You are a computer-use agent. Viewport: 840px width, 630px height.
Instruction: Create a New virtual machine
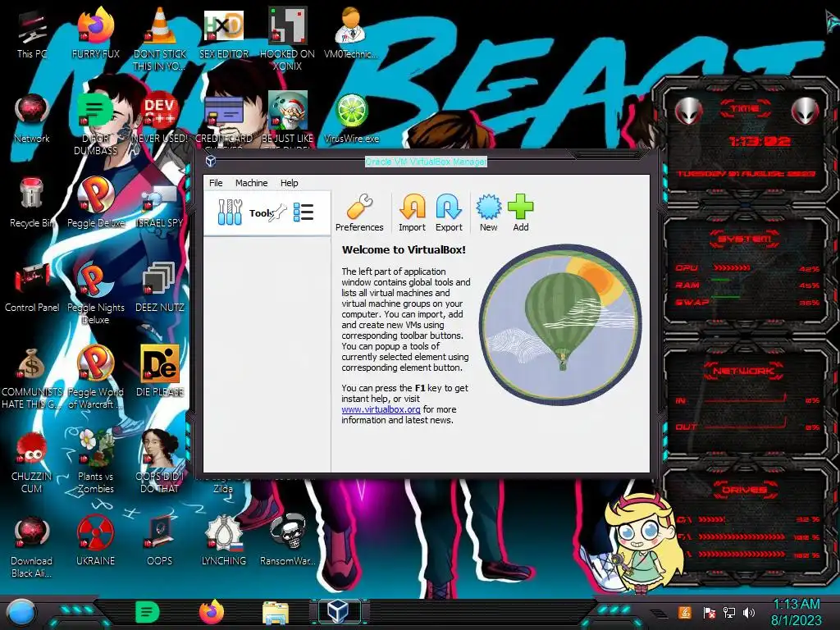point(489,212)
